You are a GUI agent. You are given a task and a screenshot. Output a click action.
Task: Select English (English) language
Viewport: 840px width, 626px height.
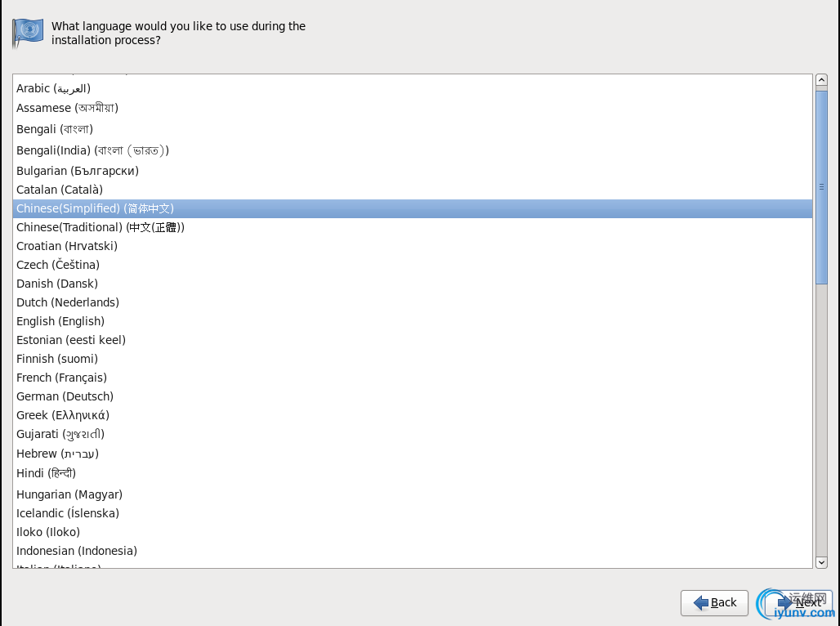pyautogui.click(x=413, y=321)
